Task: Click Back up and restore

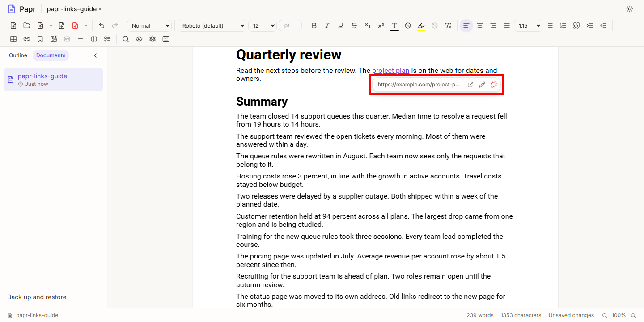Action: point(37,297)
